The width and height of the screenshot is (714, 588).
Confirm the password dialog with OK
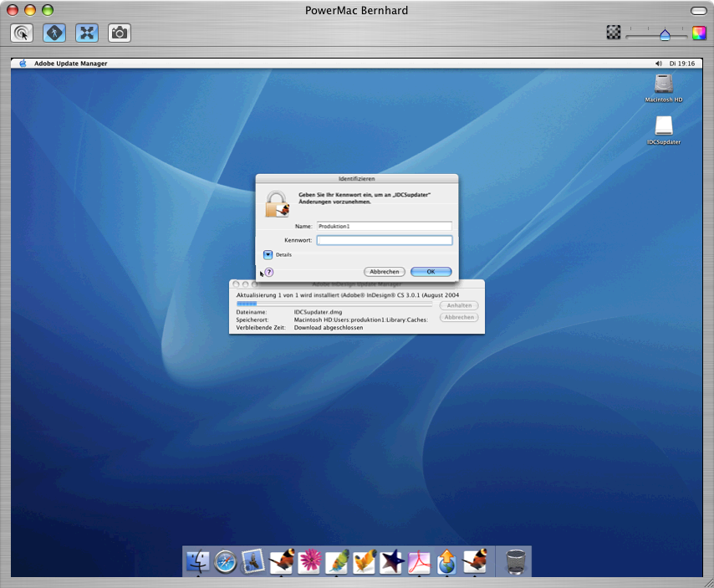pyautogui.click(x=431, y=272)
